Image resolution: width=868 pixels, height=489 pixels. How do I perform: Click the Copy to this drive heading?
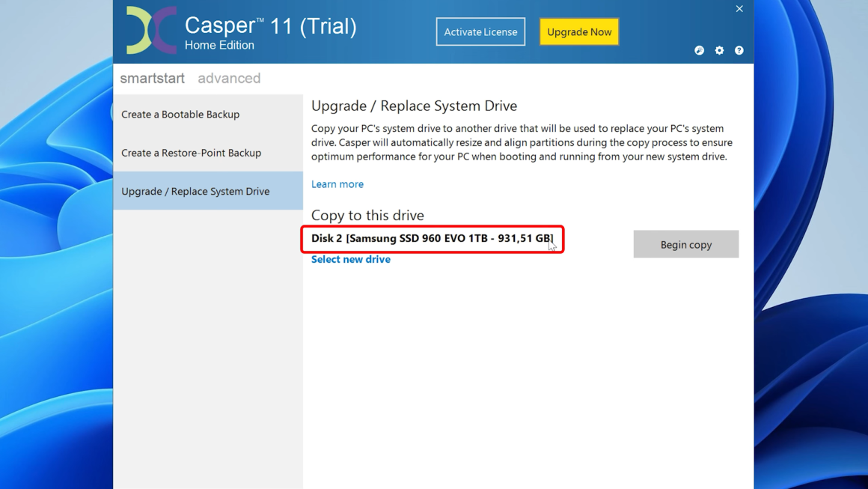367,215
